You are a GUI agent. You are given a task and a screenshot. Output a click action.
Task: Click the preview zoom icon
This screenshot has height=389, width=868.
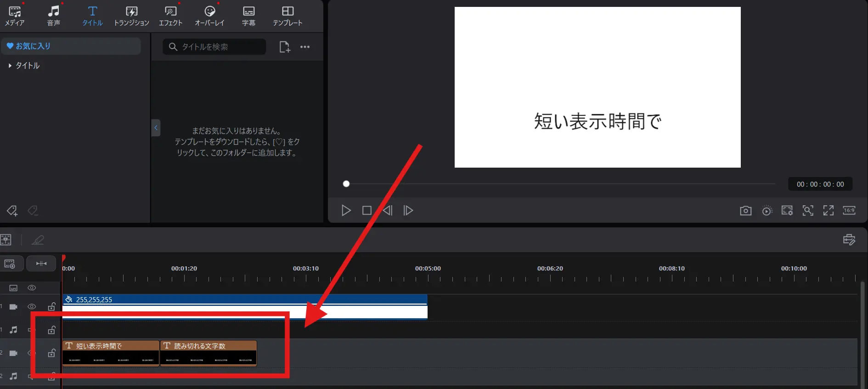coord(808,210)
